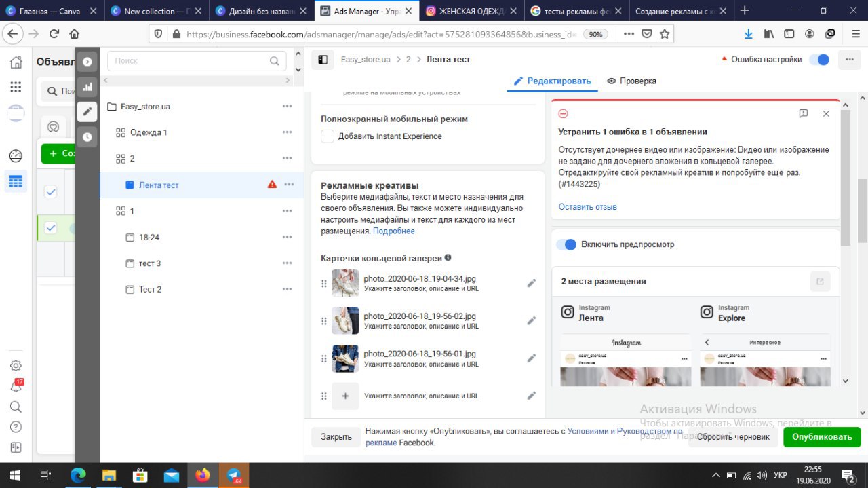Close the error notification panel
868x488 pixels.
(x=825, y=114)
